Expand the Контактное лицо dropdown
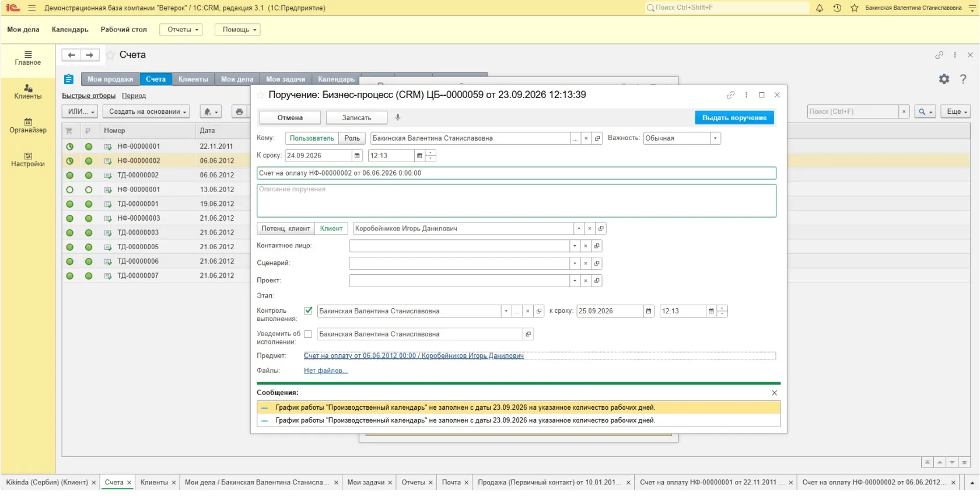Image resolution: width=980 pixels, height=499 pixels. (x=575, y=246)
